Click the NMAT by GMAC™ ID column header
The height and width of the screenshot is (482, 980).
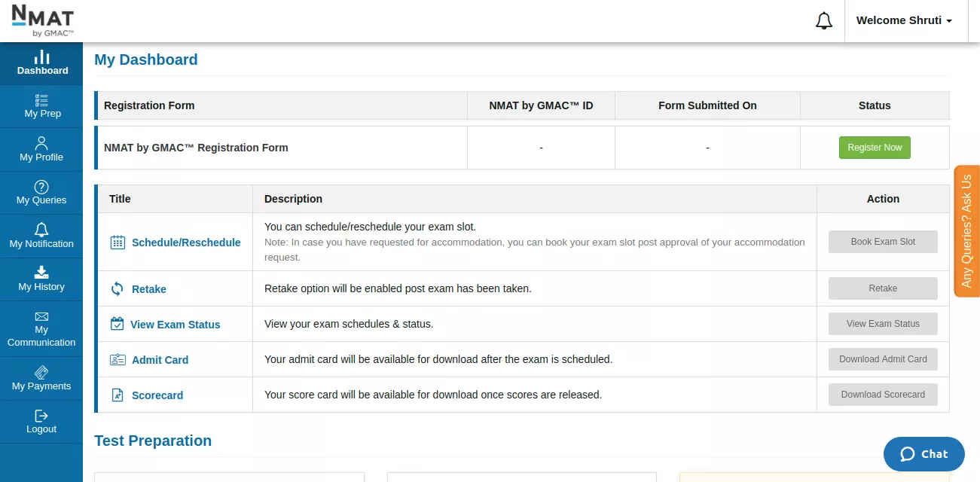point(541,105)
